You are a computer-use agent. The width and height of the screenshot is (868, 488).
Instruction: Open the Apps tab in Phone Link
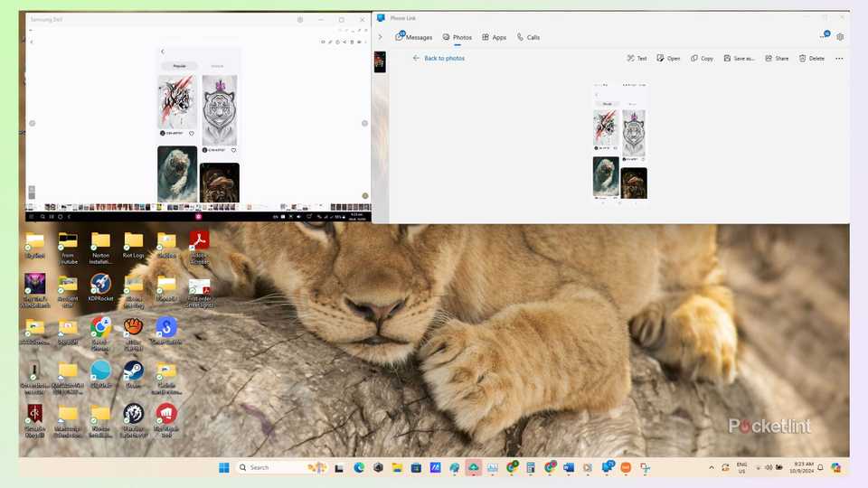click(495, 37)
